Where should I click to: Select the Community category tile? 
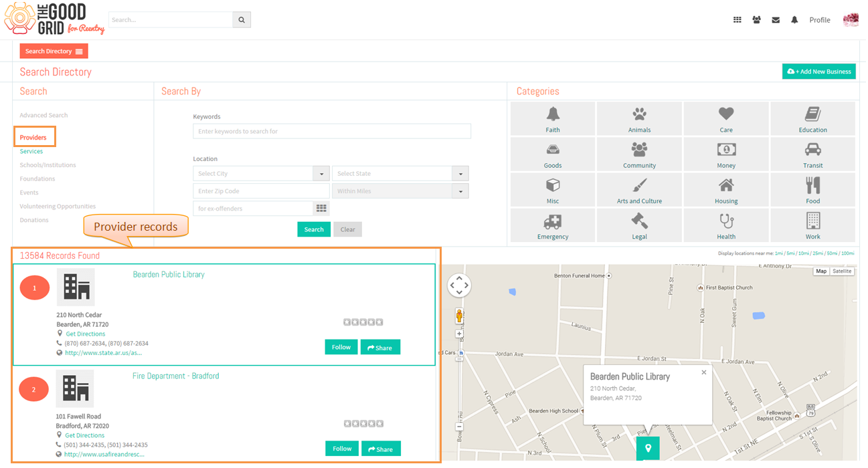pyautogui.click(x=639, y=154)
